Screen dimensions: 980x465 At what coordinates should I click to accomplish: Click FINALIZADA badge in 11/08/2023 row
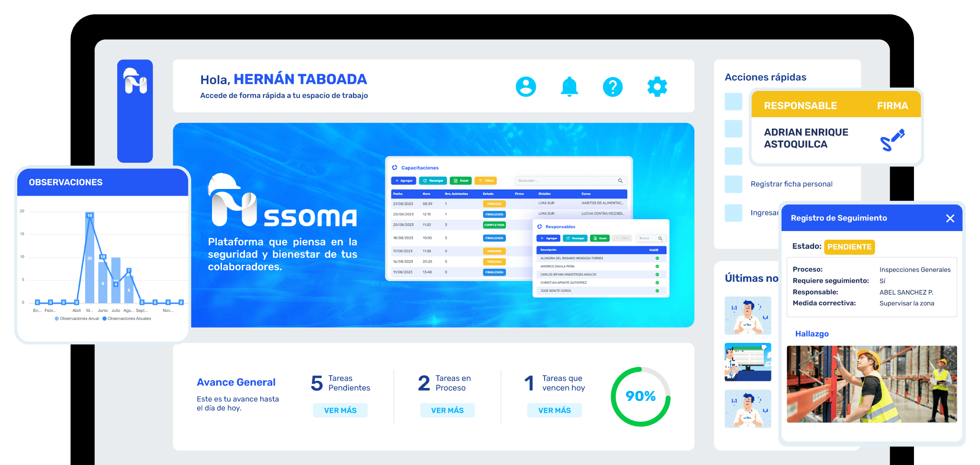[494, 272]
